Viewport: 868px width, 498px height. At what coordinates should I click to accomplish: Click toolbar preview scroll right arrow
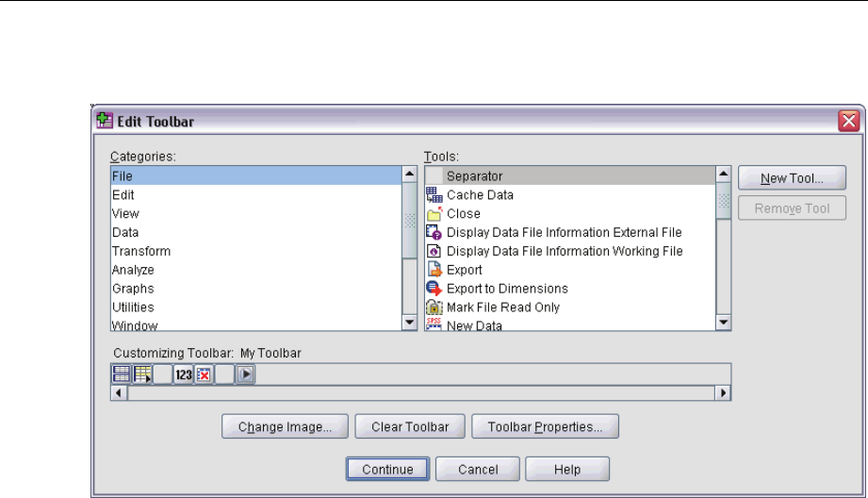coord(723,392)
